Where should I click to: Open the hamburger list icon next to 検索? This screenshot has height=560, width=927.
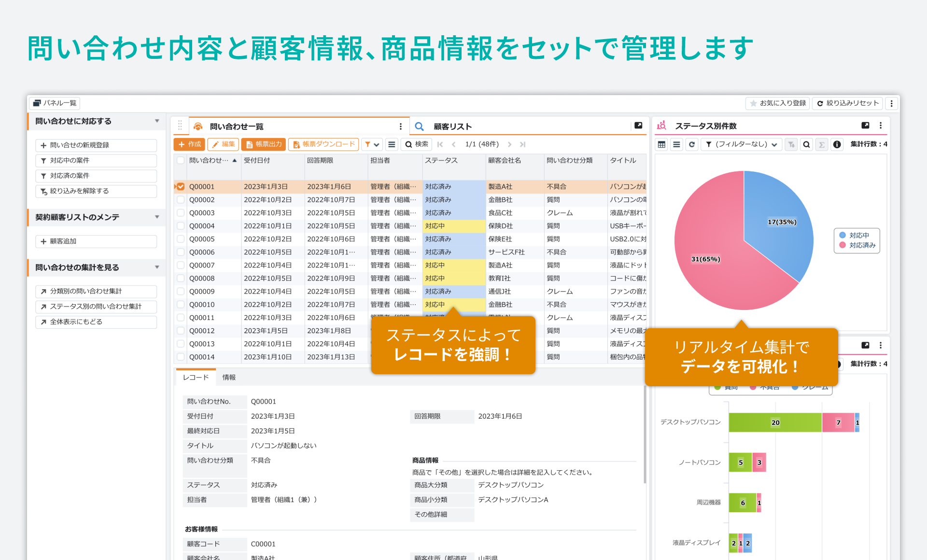[x=392, y=144]
